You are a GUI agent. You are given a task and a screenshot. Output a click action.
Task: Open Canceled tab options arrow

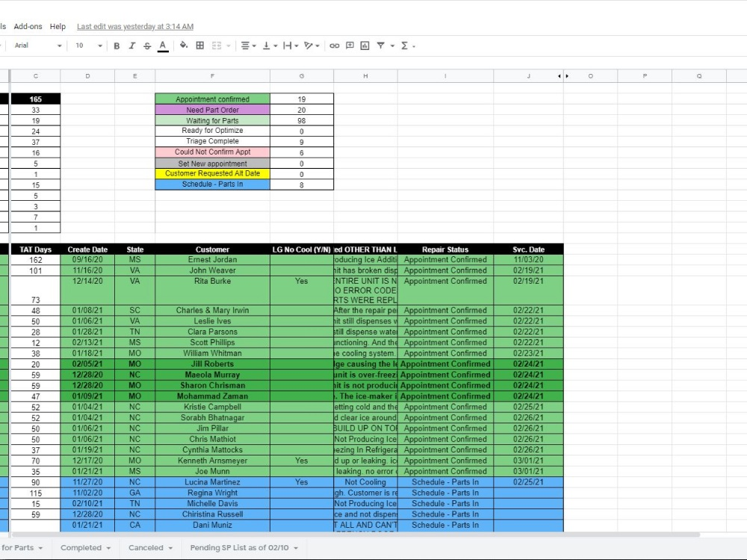coord(170,548)
